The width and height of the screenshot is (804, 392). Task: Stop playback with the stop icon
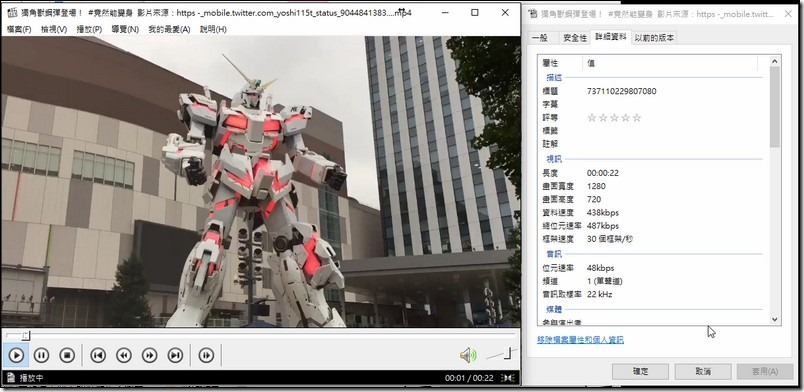point(67,355)
